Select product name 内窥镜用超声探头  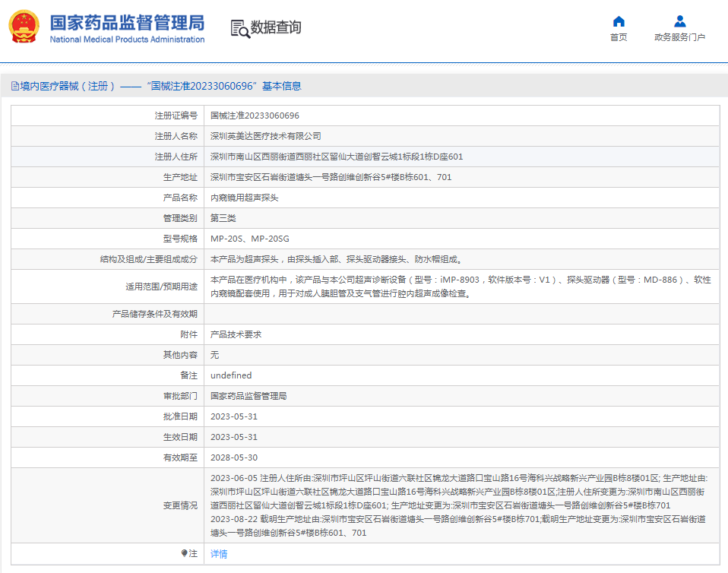(x=244, y=198)
